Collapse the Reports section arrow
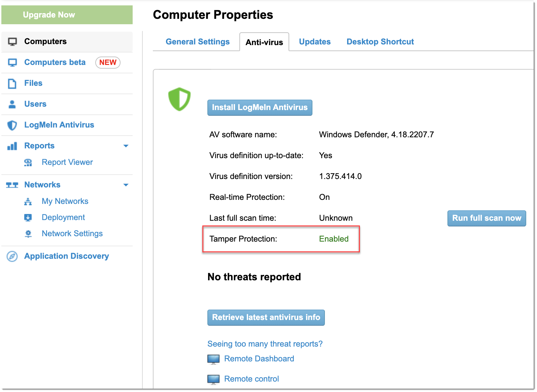The width and height of the screenshot is (537, 392). (126, 146)
